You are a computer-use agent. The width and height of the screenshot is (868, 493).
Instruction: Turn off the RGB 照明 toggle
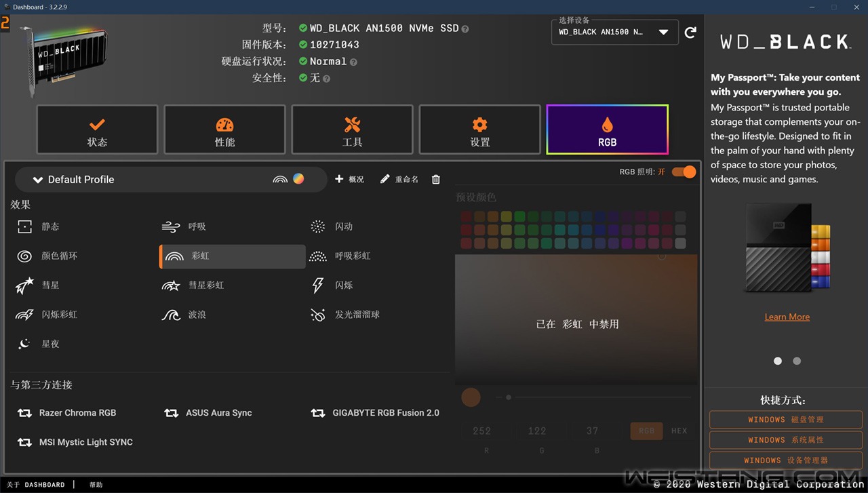click(x=684, y=172)
